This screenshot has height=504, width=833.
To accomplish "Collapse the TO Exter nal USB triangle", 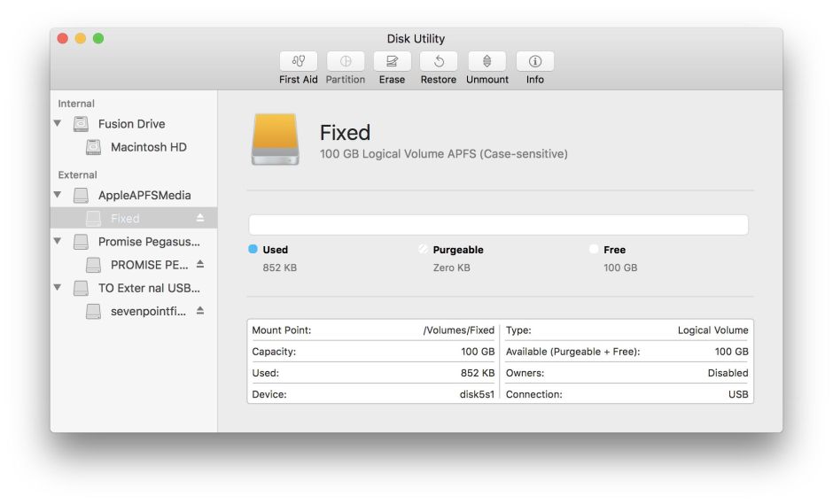I will click(58, 288).
